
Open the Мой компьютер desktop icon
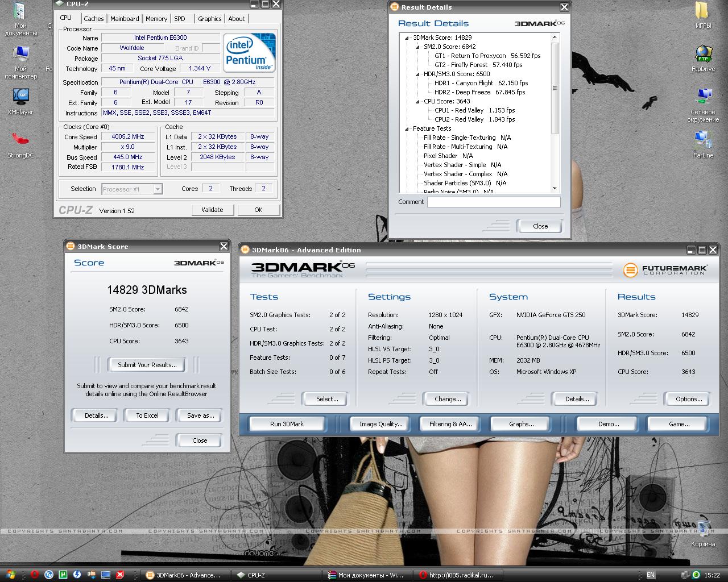click(x=20, y=63)
